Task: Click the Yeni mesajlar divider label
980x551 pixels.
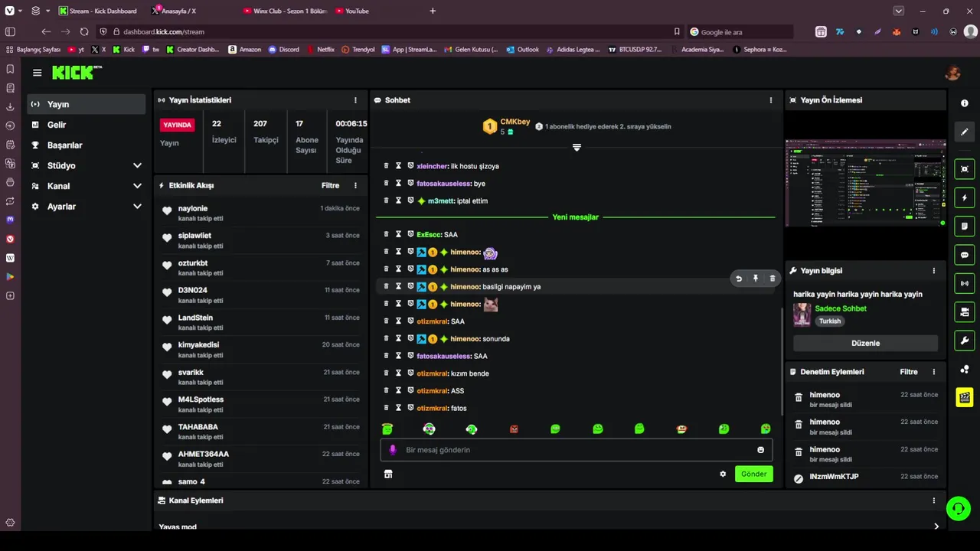Action: tap(576, 217)
